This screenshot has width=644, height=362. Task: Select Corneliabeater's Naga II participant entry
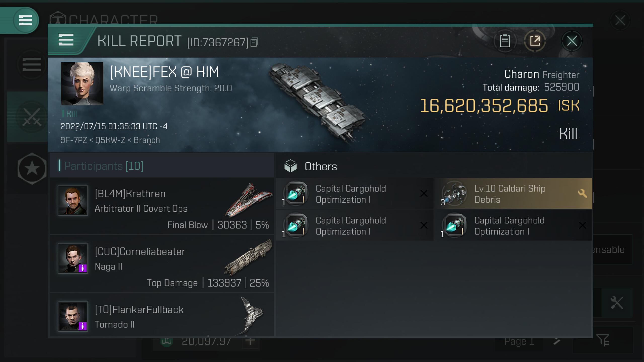(x=162, y=264)
